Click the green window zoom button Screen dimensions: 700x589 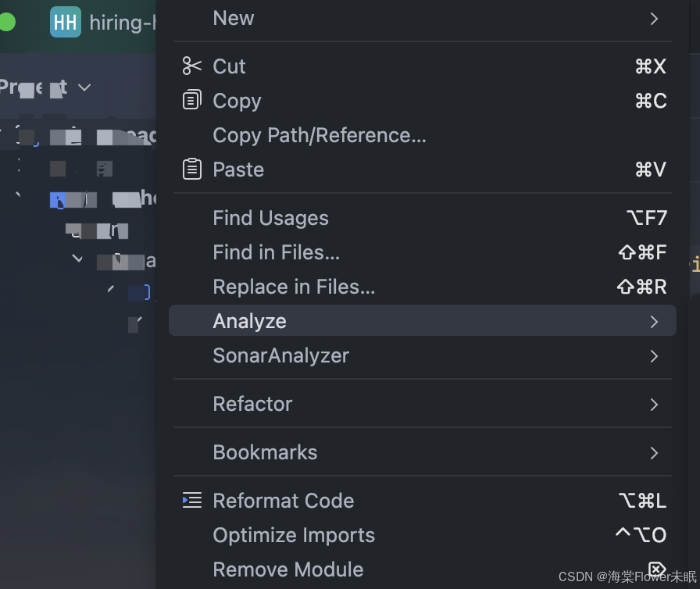[6, 23]
